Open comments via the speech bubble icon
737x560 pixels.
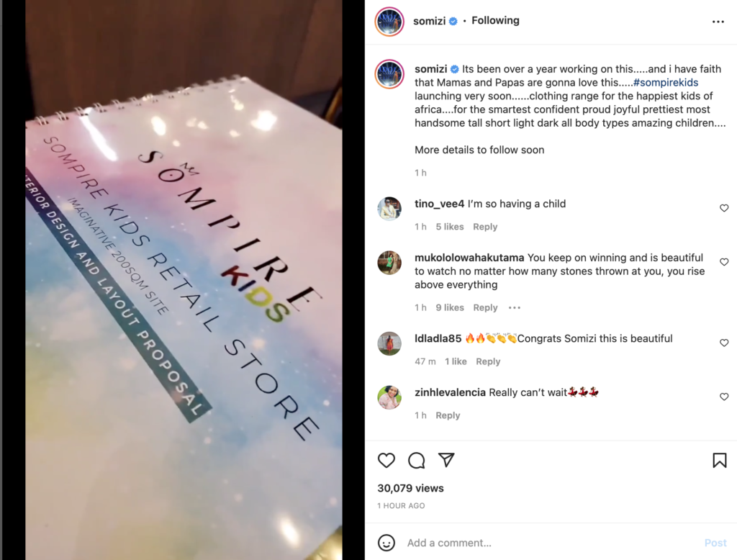point(417,460)
